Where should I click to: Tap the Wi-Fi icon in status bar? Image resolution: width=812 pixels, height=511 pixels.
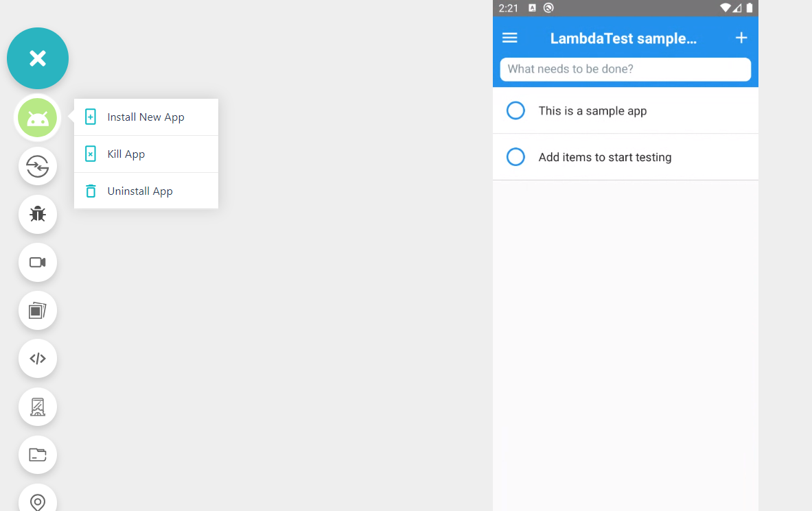click(725, 8)
